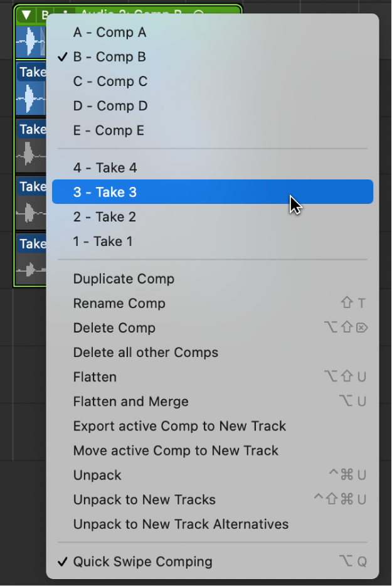This screenshot has width=392, height=586.
Task: Click Delete Comp menu item
Action: [114, 328]
